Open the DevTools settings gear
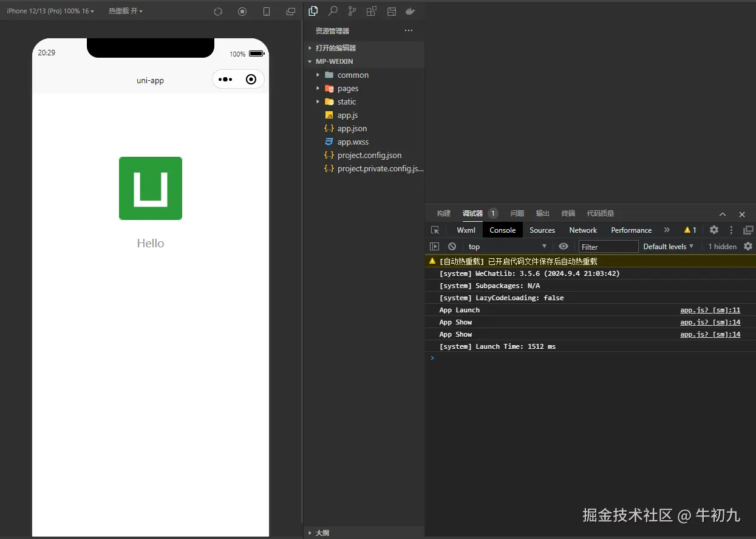The image size is (756, 539). click(x=714, y=230)
